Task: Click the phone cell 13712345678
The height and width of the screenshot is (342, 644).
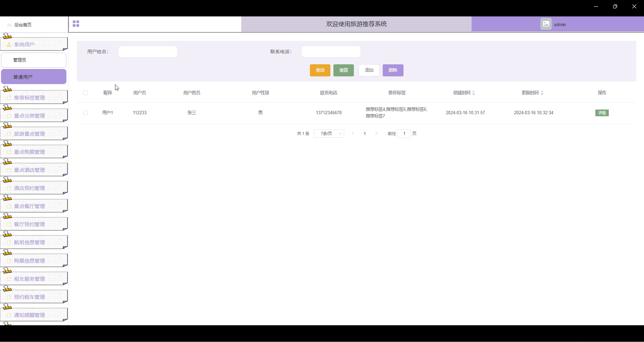Action: 329,113
